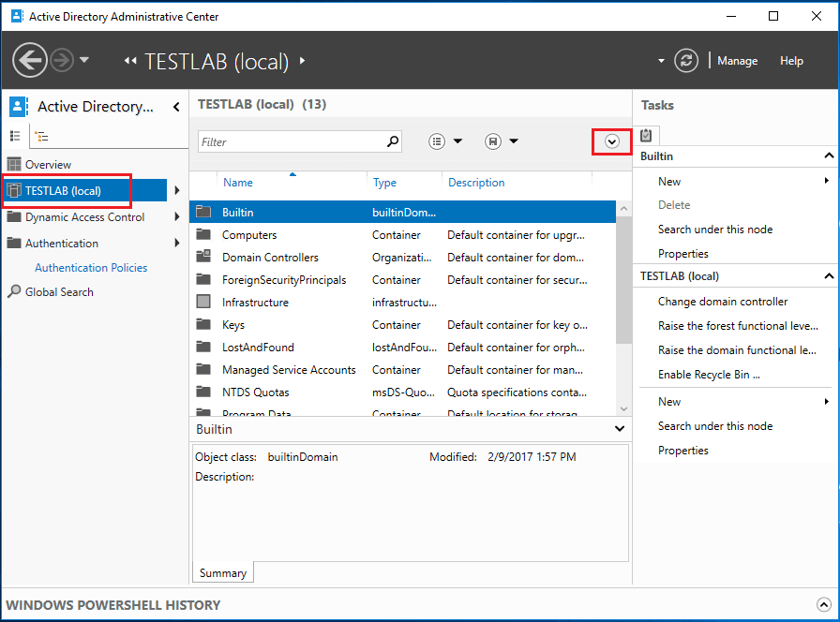The height and width of the screenshot is (622, 840).
Task: Select the Domain Controllers row
Action: (x=270, y=258)
